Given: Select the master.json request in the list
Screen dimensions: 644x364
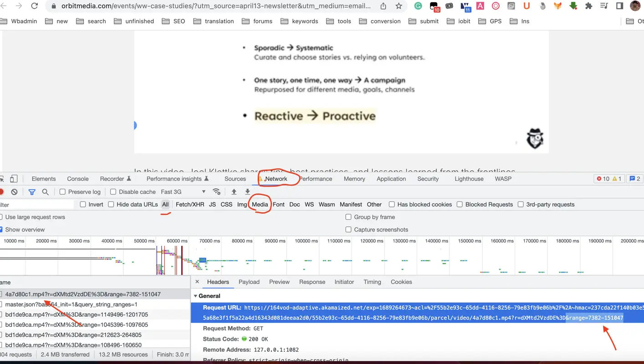Looking at the screenshot, I should click(x=71, y=304).
